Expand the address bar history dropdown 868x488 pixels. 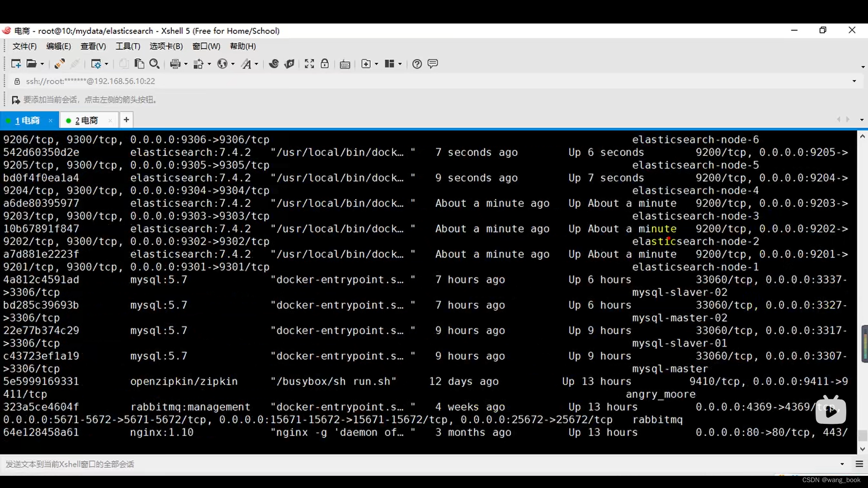pos(854,81)
